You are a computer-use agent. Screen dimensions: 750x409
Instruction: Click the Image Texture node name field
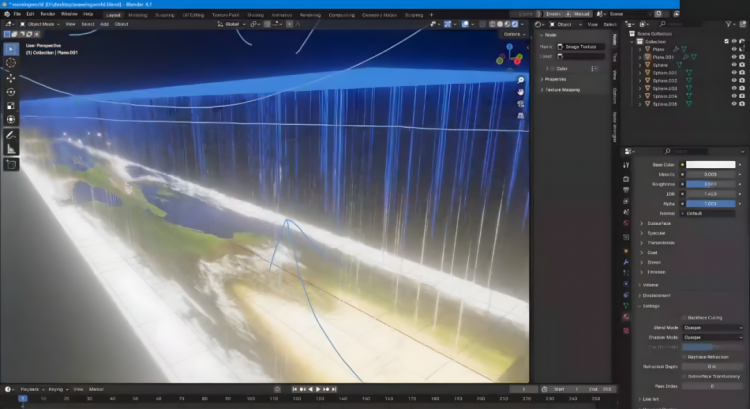click(582, 47)
